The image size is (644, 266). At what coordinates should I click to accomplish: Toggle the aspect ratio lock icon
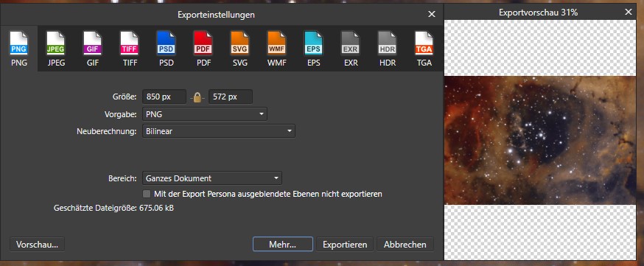(197, 97)
